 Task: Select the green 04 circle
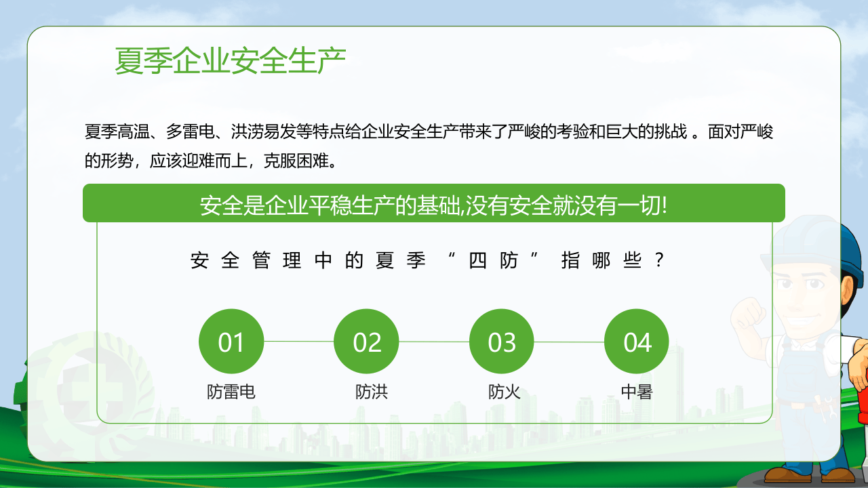point(637,342)
